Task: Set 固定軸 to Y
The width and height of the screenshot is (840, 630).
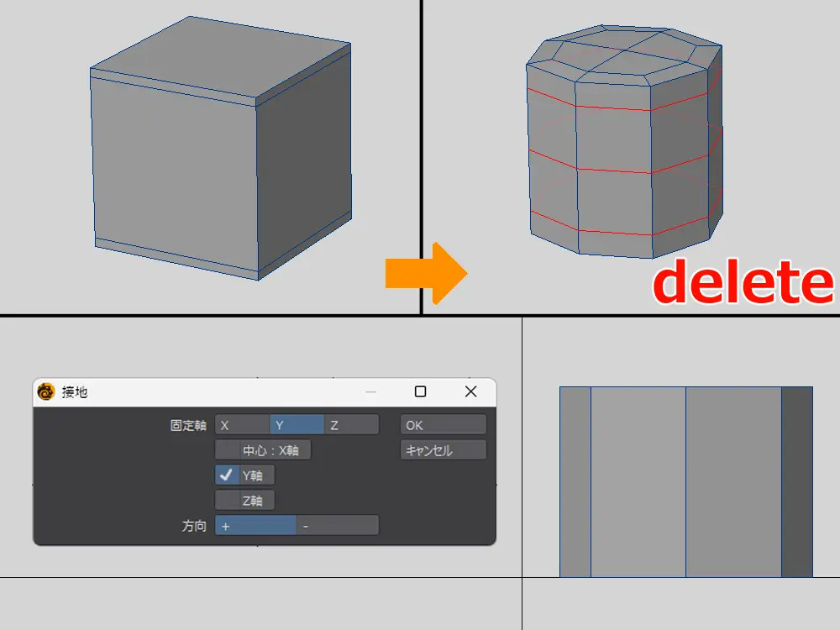Action: click(297, 425)
